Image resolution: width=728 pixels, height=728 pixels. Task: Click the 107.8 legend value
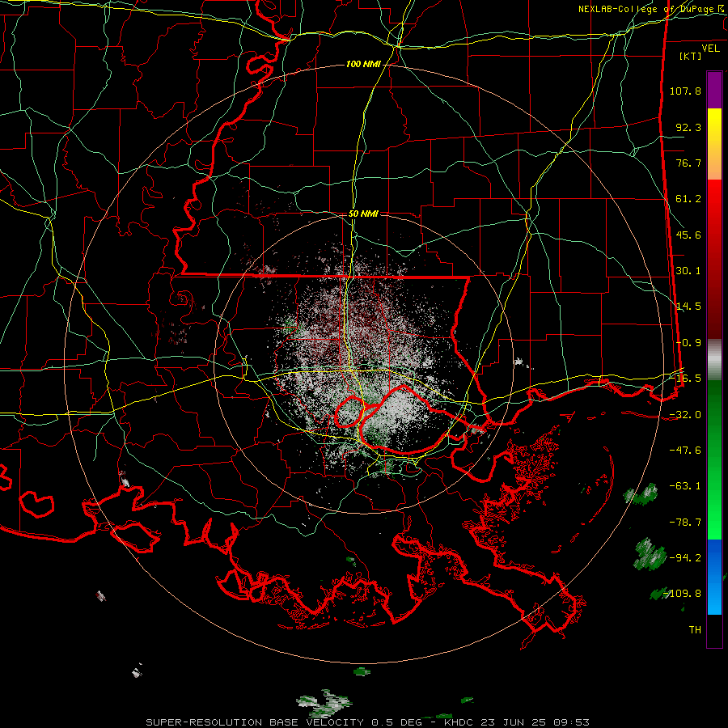coord(685,91)
